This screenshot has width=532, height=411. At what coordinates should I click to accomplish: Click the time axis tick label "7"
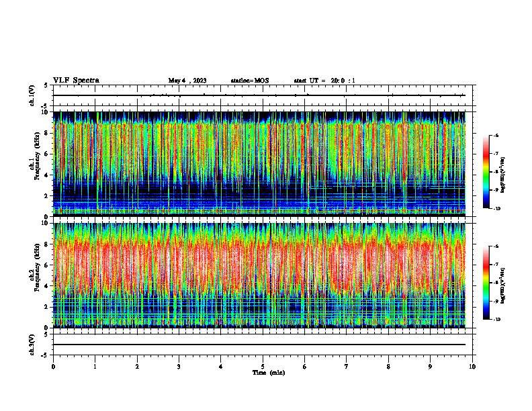point(347,367)
